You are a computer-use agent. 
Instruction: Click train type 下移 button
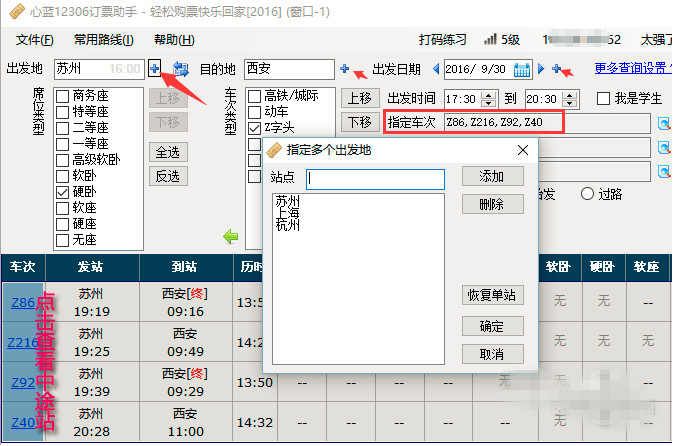360,122
